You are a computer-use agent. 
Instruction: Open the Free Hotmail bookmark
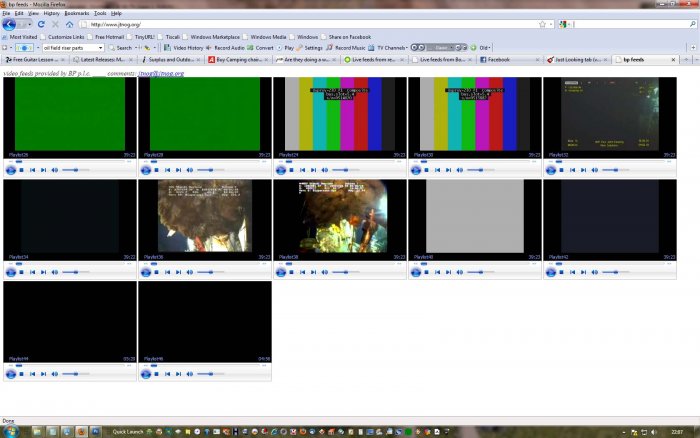tap(108, 36)
